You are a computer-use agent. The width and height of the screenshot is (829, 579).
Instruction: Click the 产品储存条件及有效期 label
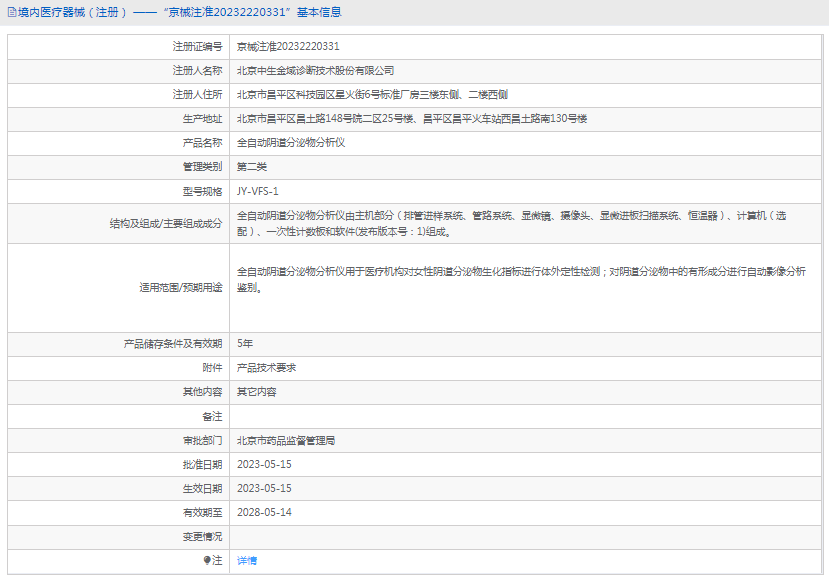173,344
